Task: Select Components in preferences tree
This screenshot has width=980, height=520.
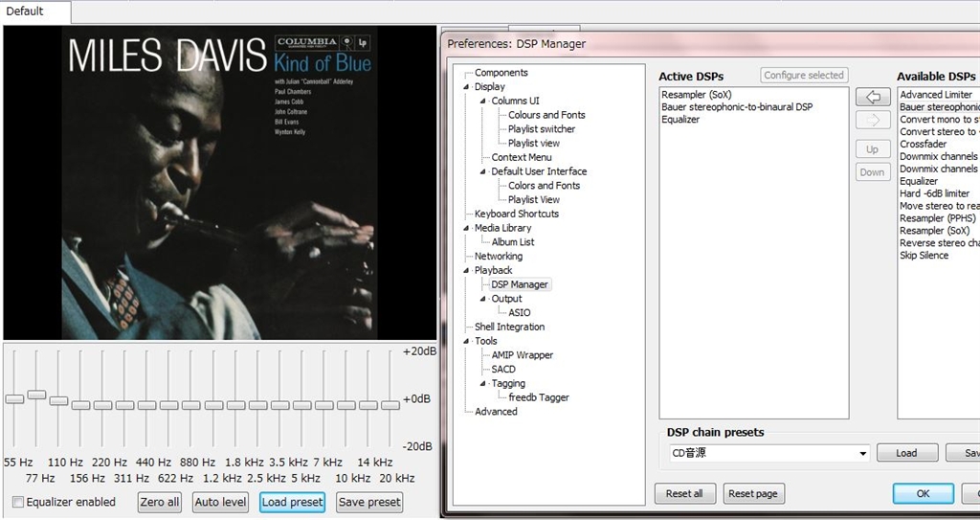Action: point(501,73)
